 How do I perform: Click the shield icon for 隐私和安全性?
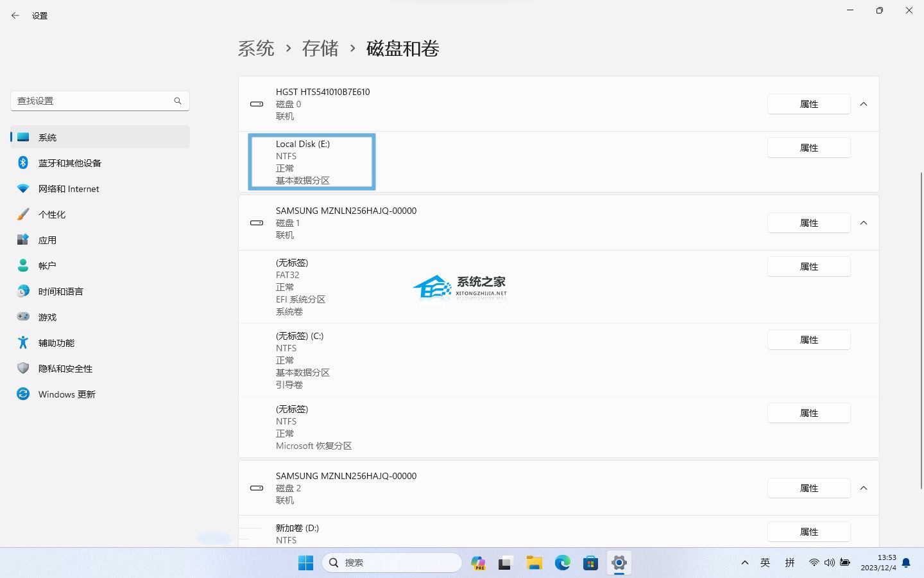point(23,369)
